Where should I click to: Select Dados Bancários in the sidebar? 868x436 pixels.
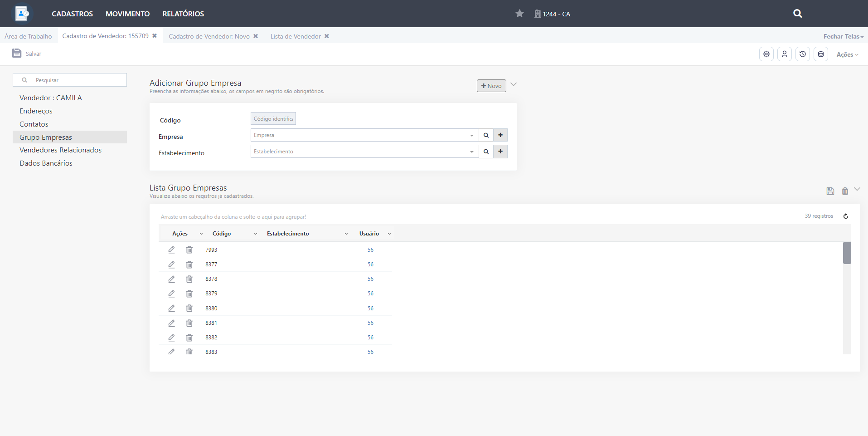pyautogui.click(x=46, y=163)
